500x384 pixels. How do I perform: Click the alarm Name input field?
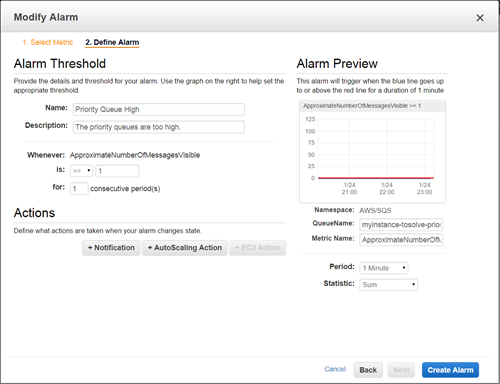(x=159, y=109)
